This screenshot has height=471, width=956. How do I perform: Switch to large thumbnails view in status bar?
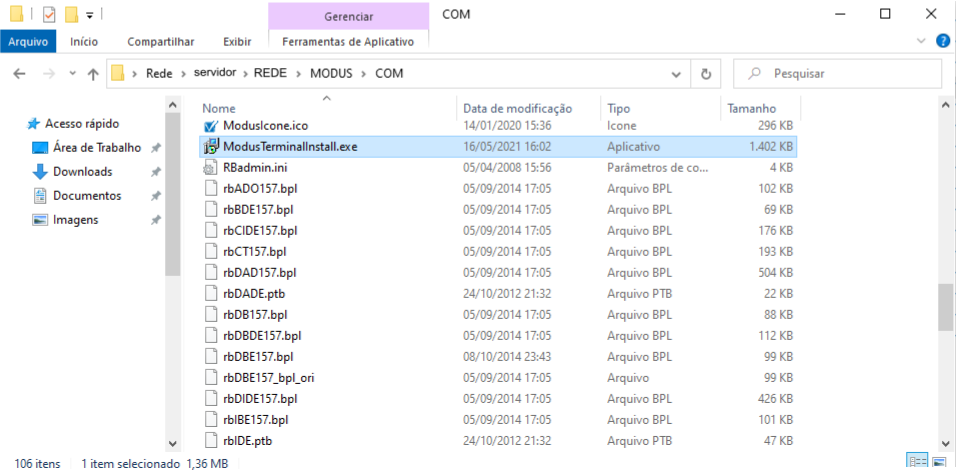(940, 462)
